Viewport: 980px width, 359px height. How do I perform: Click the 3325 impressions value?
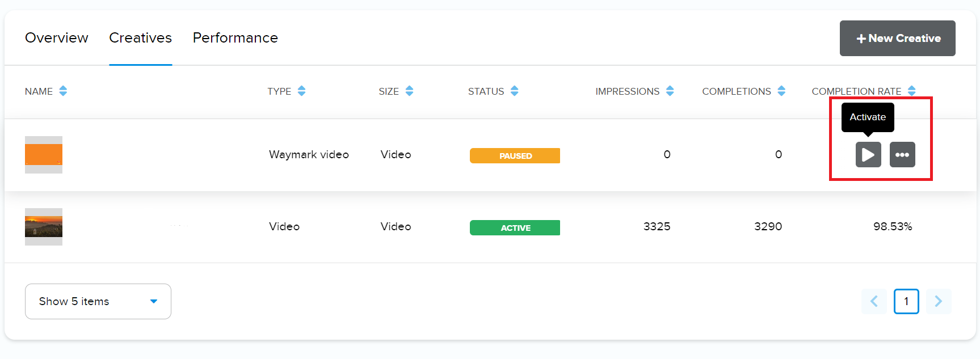657,226
